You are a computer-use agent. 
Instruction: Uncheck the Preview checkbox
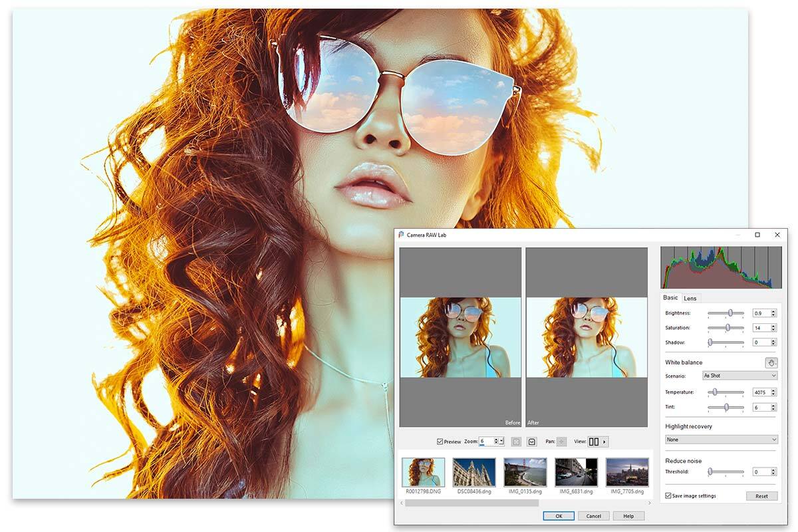pyautogui.click(x=440, y=442)
